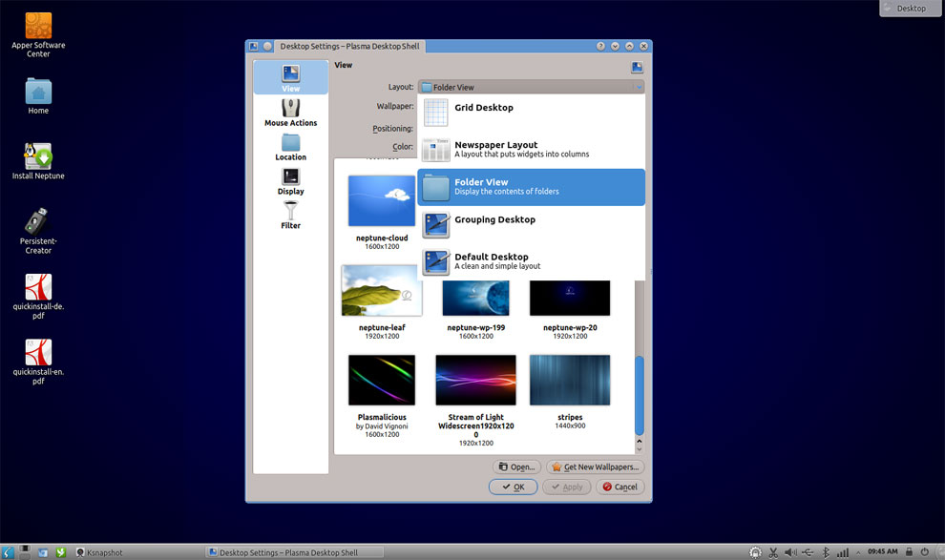Click the Desktop Settings taskbar entry
945x560 pixels.
click(x=294, y=552)
